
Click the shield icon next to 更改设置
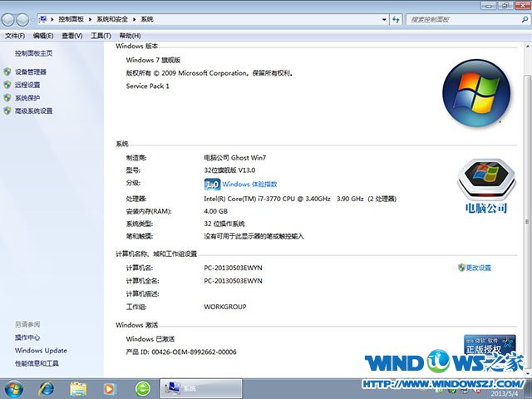461,268
